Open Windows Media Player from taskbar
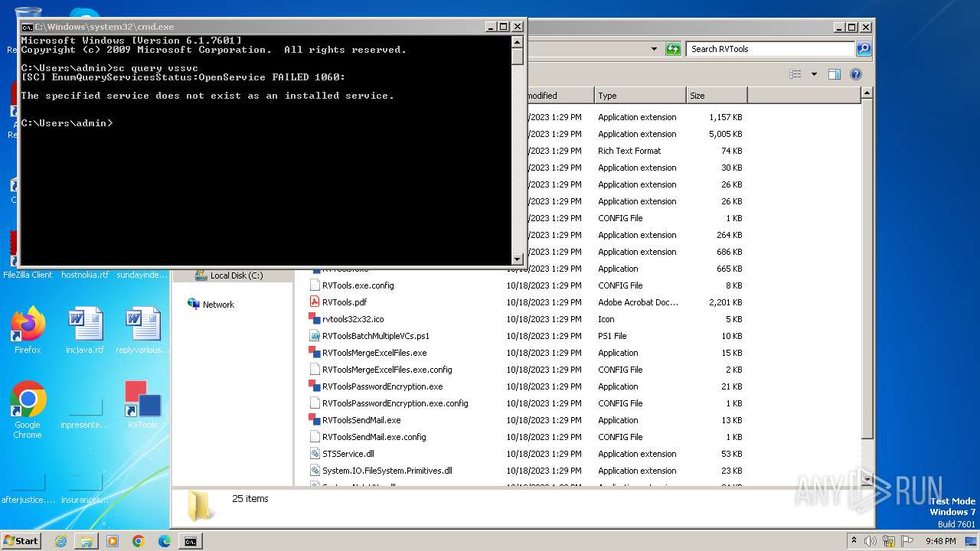 (113, 541)
